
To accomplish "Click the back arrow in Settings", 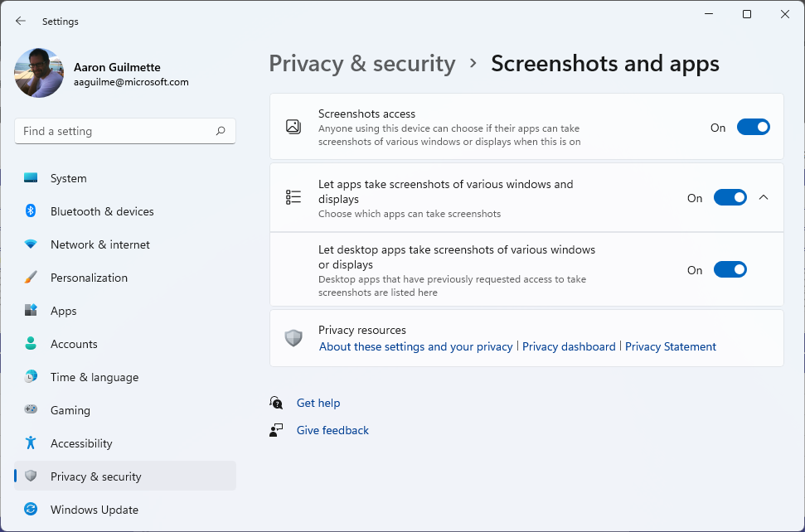I will (21, 21).
